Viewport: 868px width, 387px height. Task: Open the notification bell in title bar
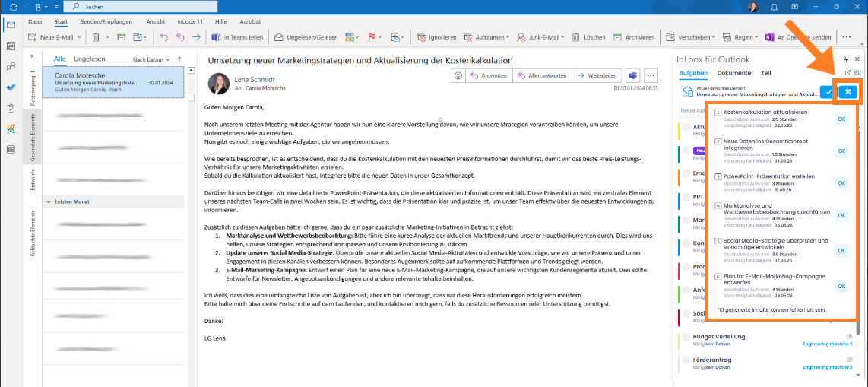click(x=774, y=7)
